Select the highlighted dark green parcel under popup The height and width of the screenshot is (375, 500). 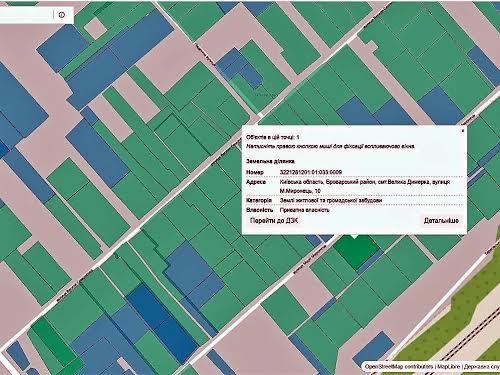coord(355,252)
